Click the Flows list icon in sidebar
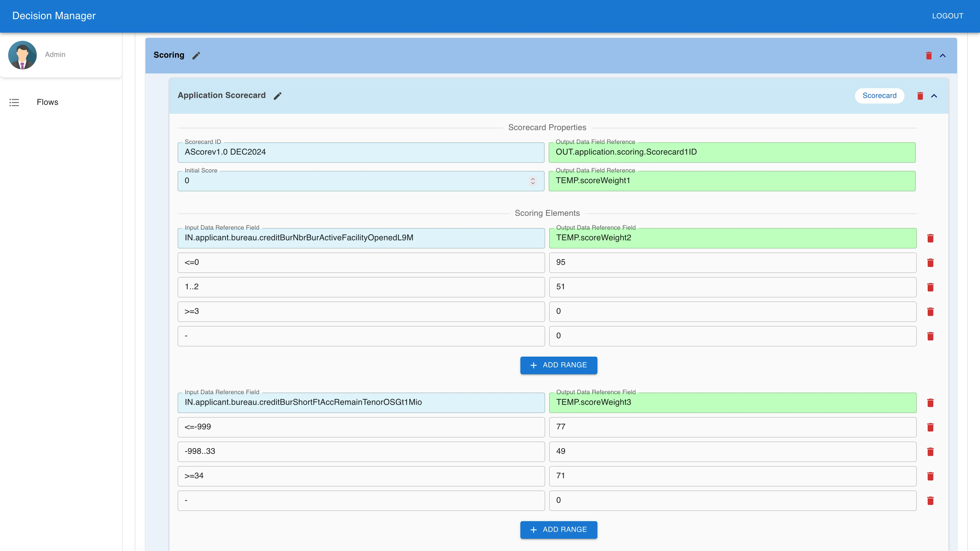 pos(14,102)
